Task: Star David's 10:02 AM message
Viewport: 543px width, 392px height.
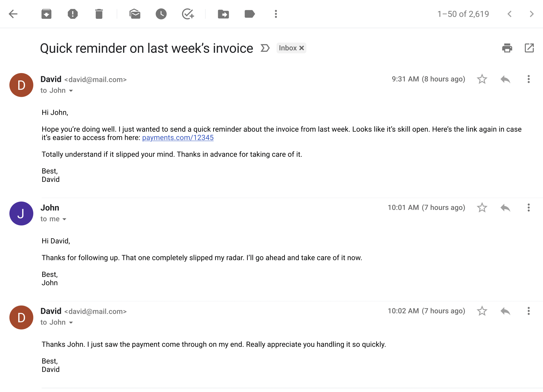Action: point(482,311)
